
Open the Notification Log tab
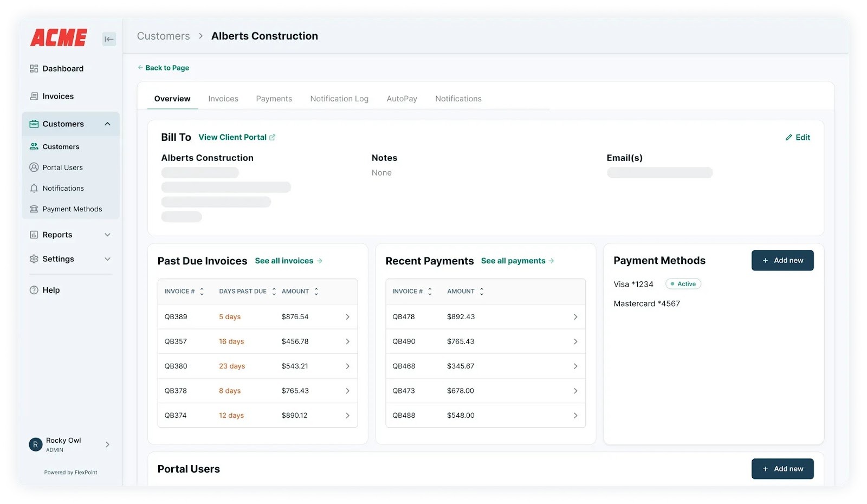click(x=339, y=98)
